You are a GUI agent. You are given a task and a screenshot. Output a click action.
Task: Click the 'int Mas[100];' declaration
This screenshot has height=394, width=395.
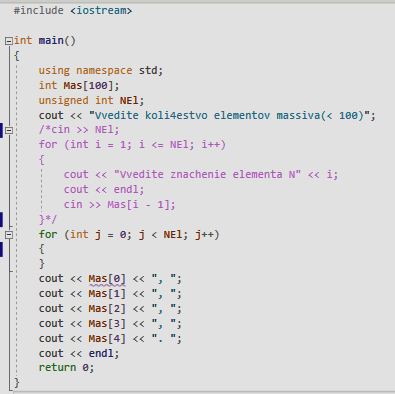pyautogui.click(x=79, y=86)
